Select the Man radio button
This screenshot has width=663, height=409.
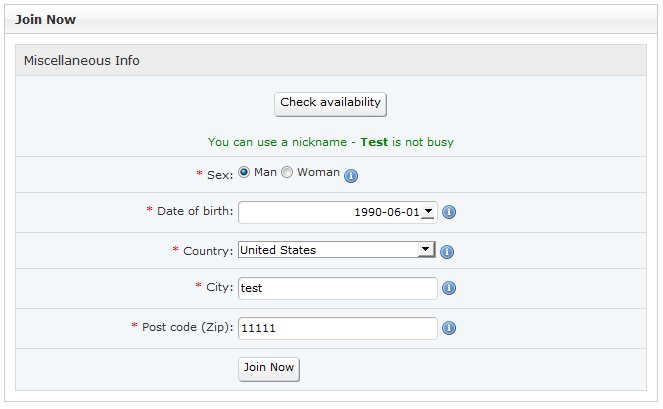pos(244,173)
